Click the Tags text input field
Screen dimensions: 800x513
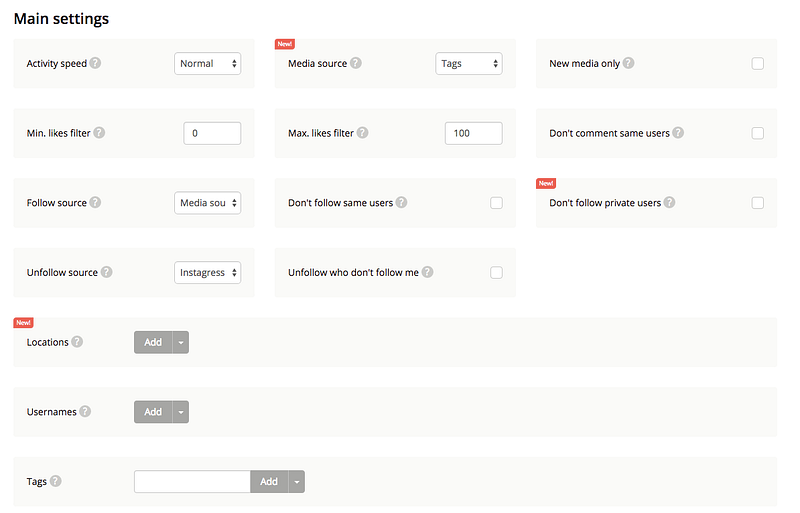pos(192,481)
